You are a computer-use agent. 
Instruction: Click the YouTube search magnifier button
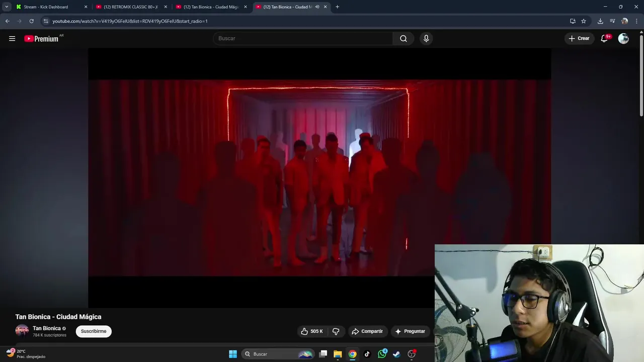point(404,39)
